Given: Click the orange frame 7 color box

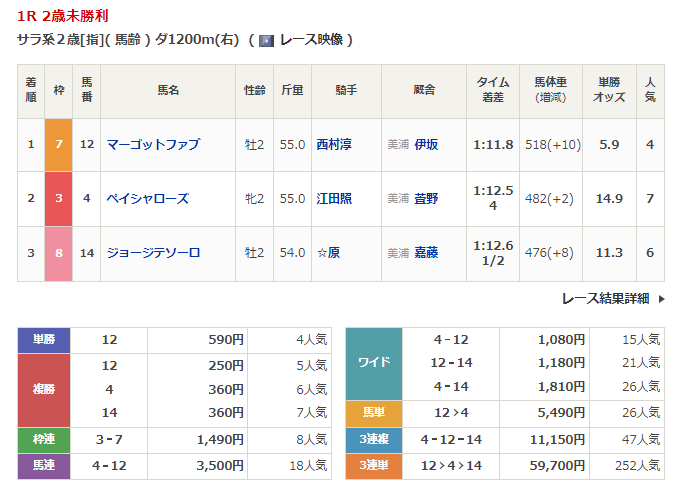Looking at the screenshot, I should (58, 145).
